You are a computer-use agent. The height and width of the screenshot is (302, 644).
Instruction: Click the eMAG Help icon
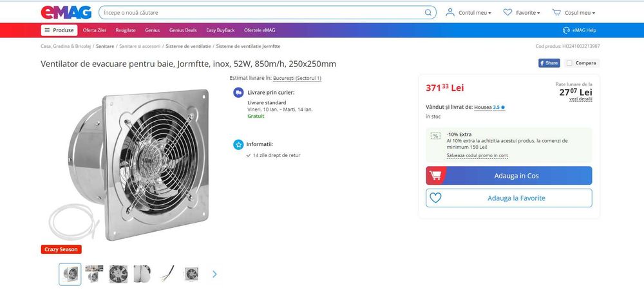(x=566, y=30)
